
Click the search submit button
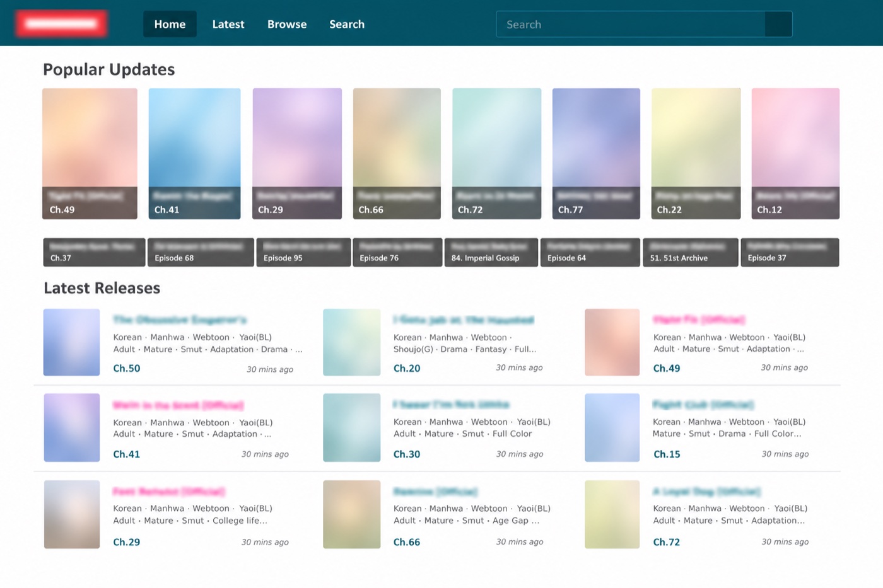coord(778,25)
